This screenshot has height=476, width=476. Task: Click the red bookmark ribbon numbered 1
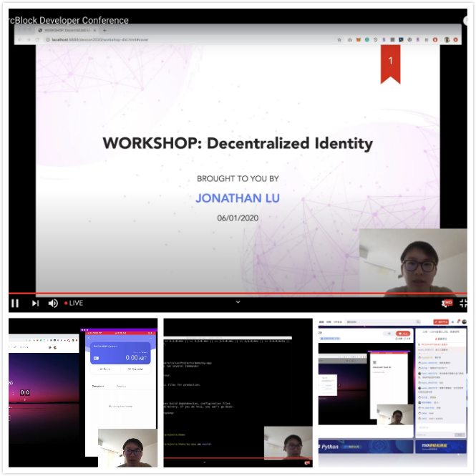[x=390, y=64]
